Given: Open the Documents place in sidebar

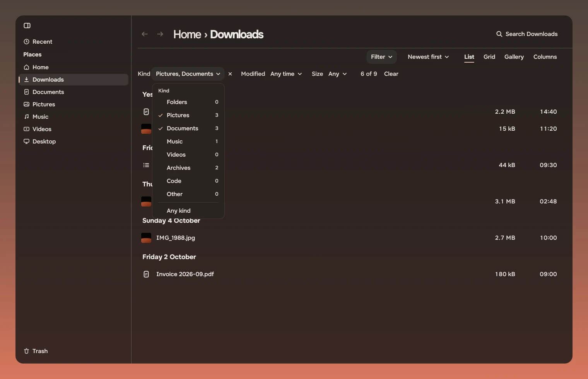Looking at the screenshot, I should click(73, 92).
